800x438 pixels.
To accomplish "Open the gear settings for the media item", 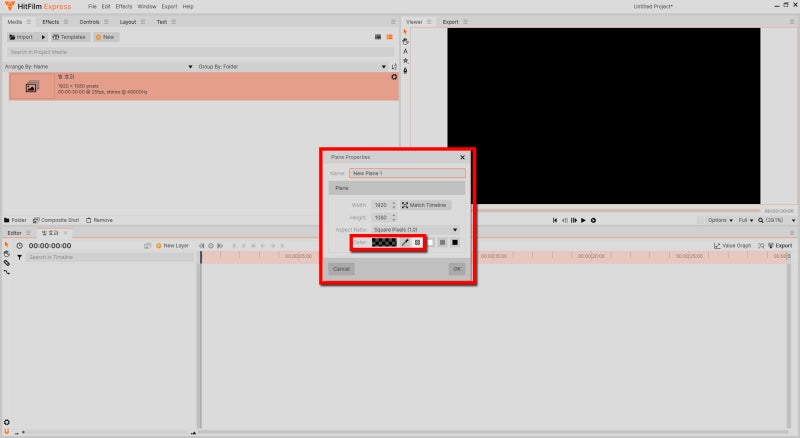I will (394, 77).
